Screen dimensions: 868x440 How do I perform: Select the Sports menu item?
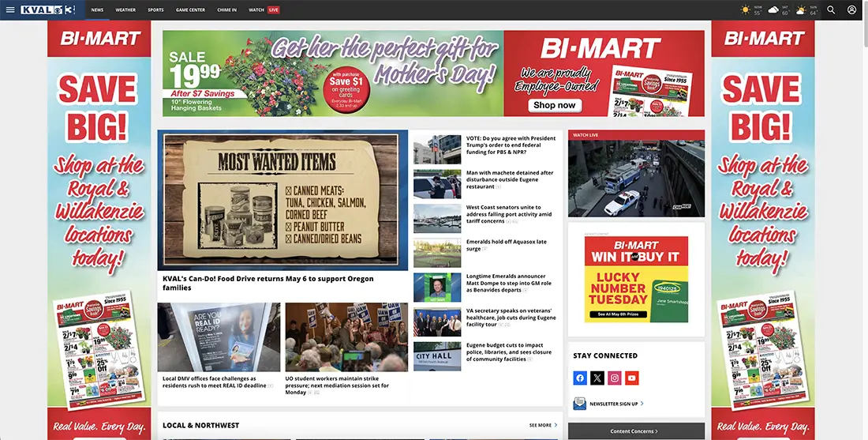(155, 10)
